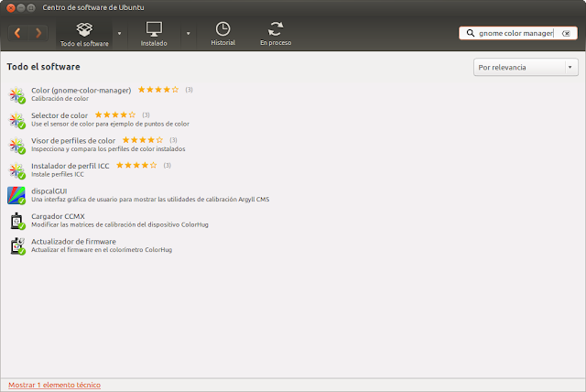The width and height of the screenshot is (586, 392).
Task: Click description 'Use el sensor de color'
Action: (x=110, y=124)
